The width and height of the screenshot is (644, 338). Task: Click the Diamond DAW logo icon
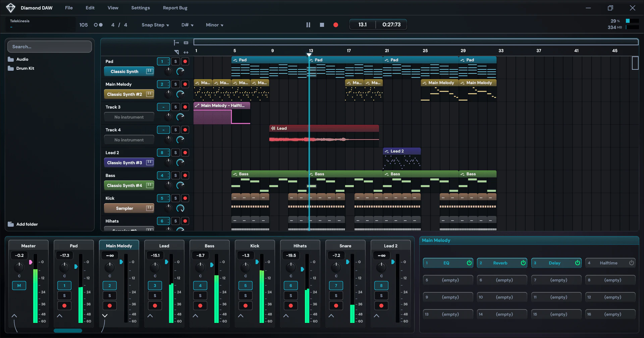[x=11, y=8]
